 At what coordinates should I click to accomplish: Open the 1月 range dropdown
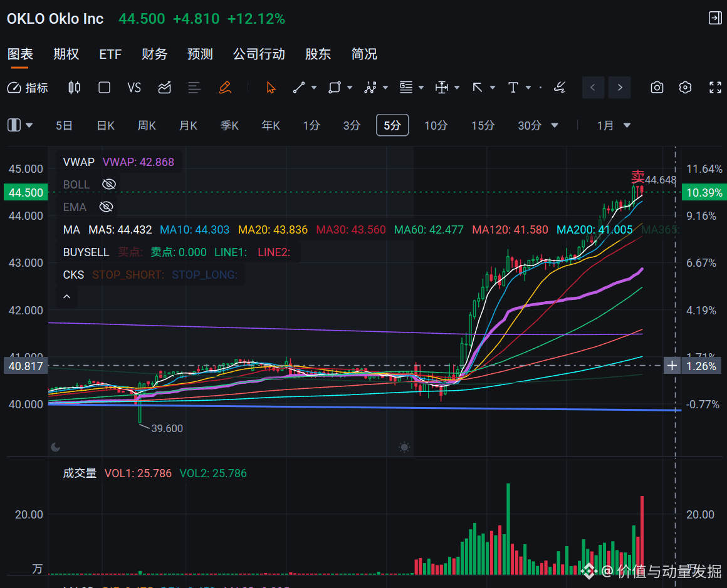(x=614, y=126)
